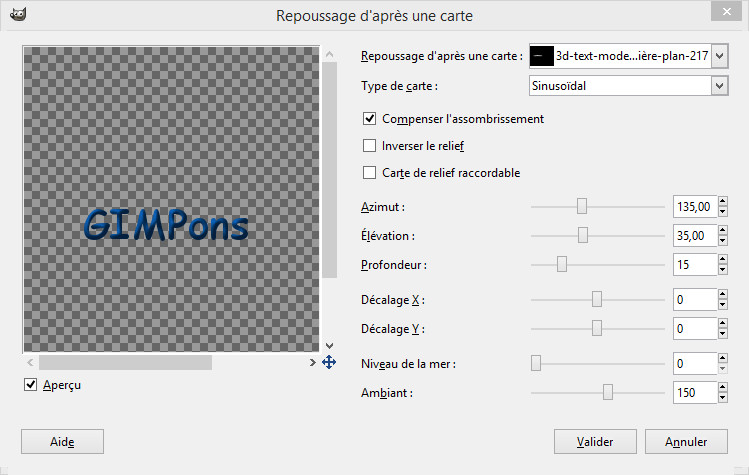Image resolution: width=749 pixels, height=475 pixels.
Task: Increase Azimut with the up arrow
Action: (723, 202)
